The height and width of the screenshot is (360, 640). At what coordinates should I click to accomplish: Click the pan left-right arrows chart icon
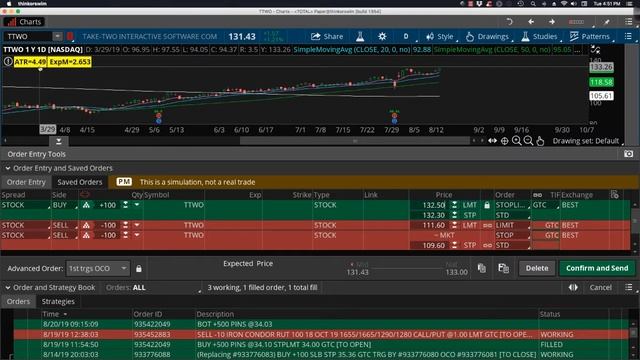[493, 141]
